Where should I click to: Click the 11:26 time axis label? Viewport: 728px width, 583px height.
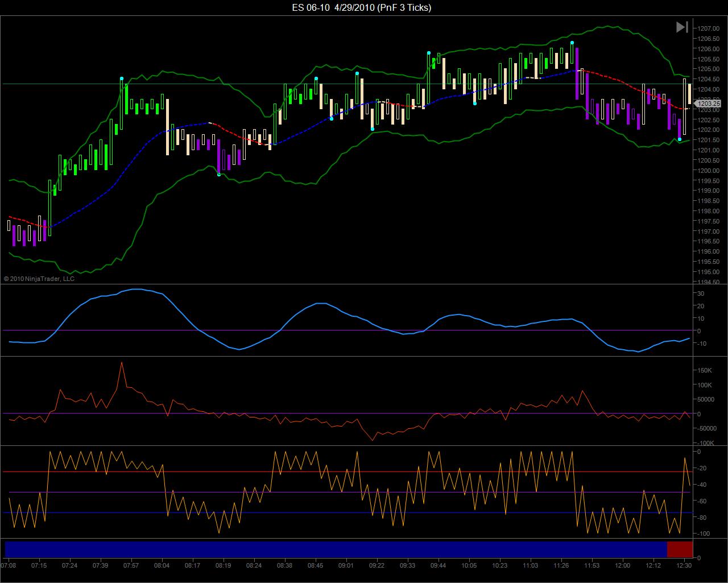561,565
